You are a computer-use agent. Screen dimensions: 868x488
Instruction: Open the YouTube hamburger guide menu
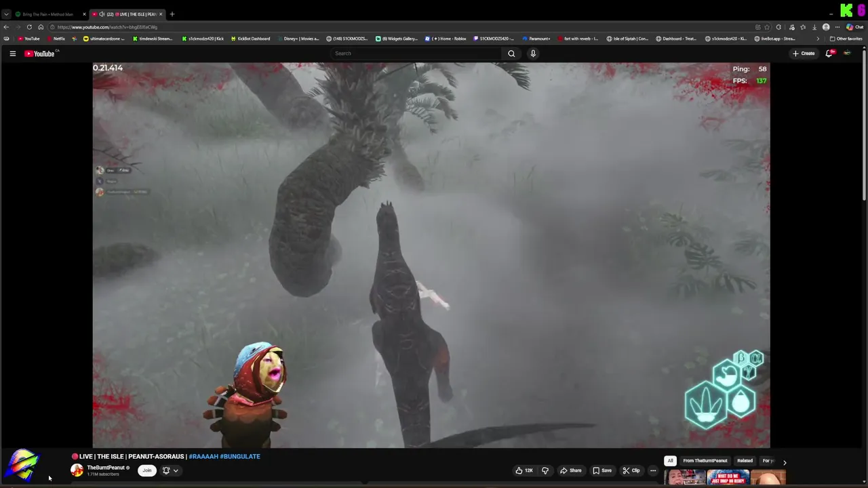coord(12,54)
